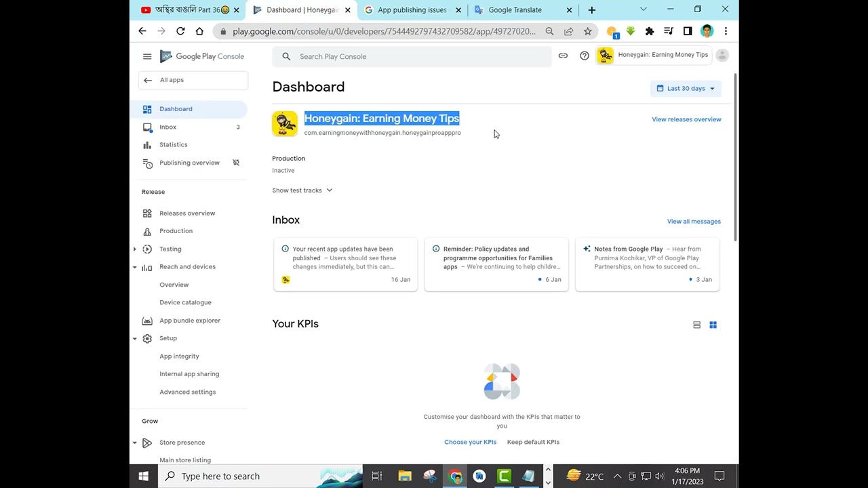Open help via question mark icon

pos(585,56)
